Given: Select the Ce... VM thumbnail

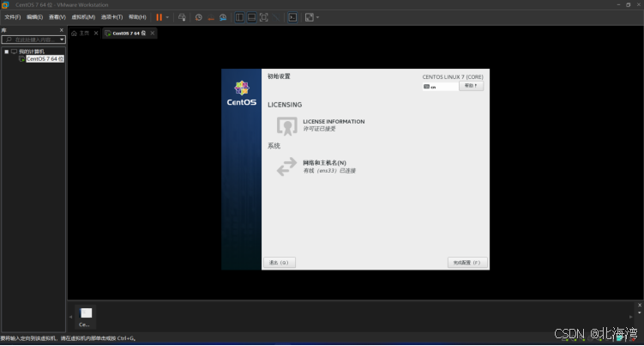Looking at the screenshot, I should coord(86,317).
